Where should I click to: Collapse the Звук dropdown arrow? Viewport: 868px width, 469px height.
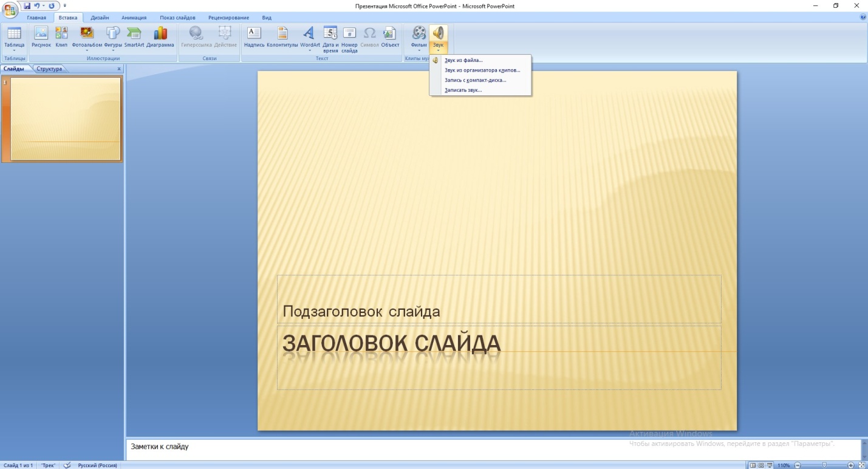pyautogui.click(x=438, y=50)
